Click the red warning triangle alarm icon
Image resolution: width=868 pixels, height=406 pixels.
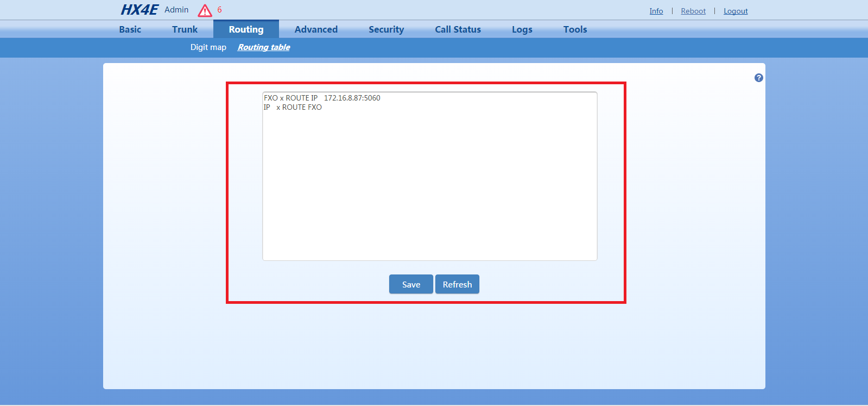pos(205,10)
